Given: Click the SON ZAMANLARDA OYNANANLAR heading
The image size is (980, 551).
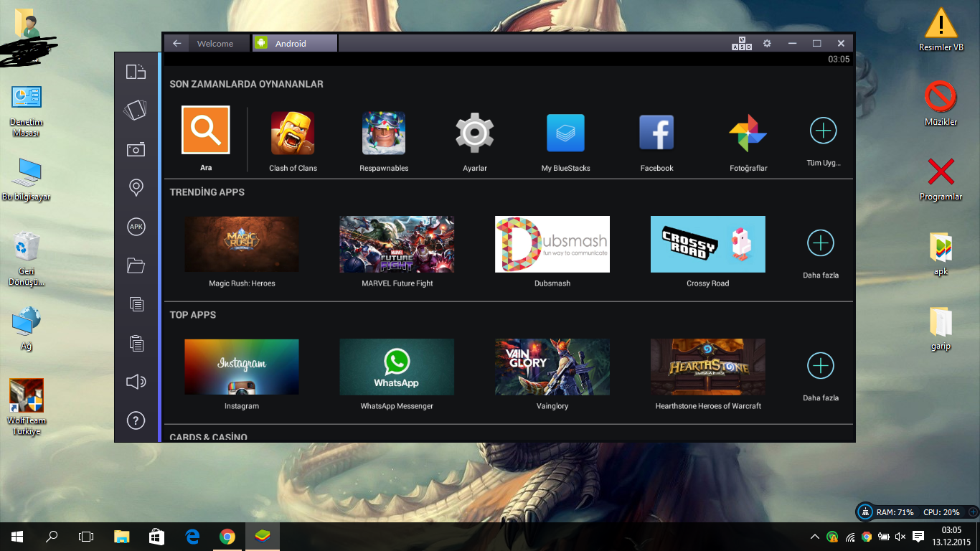Looking at the screenshot, I should coord(246,84).
